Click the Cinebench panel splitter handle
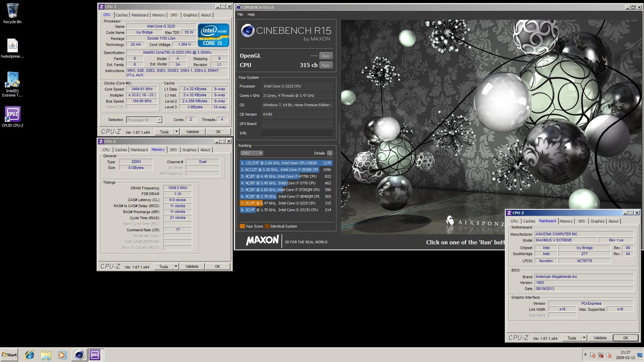The height and width of the screenshot is (362, 644). pyautogui.click(x=339, y=134)
